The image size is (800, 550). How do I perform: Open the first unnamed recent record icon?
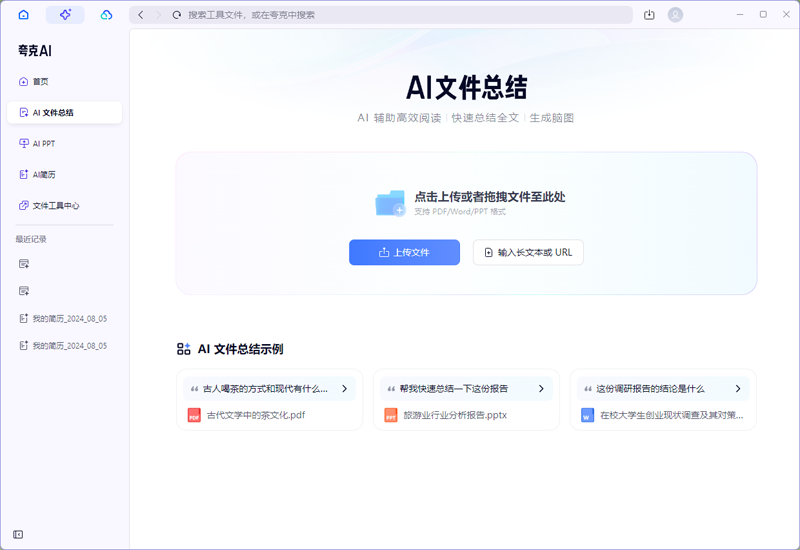coord(24,264)
